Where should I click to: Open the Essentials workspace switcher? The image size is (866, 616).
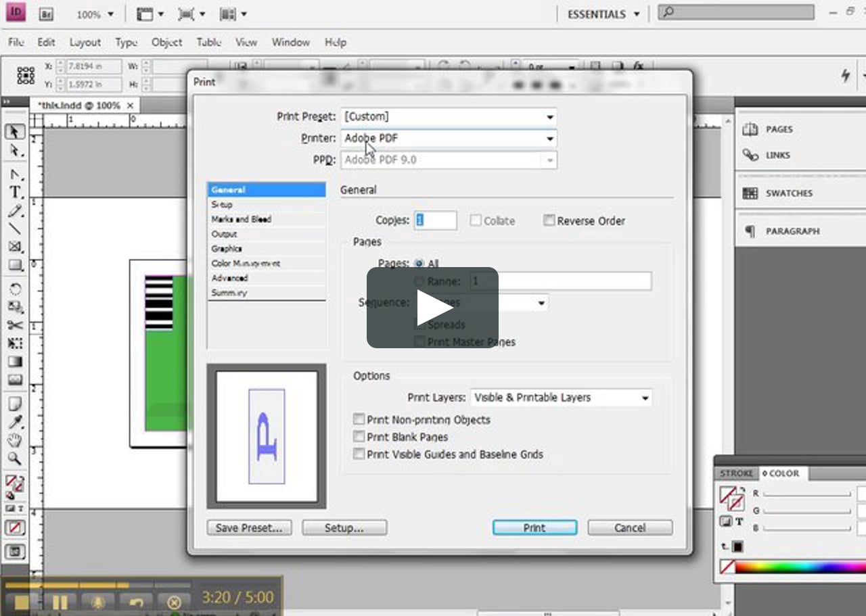click(603, 14)
